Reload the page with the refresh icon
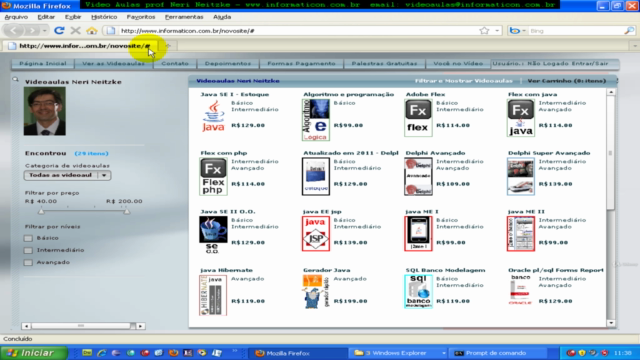640x360 pixels. (x=59, y=31)
